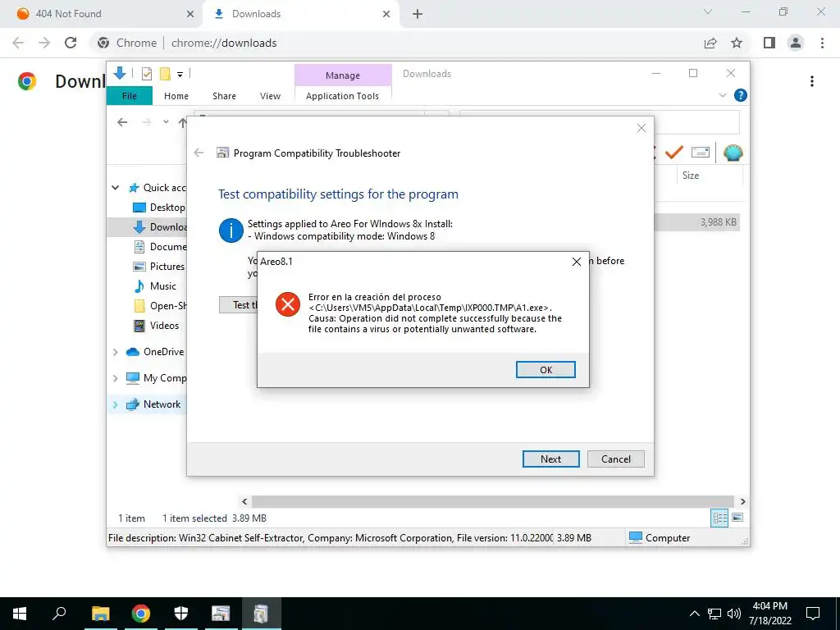Click the rename-style toolbar icon beside the checkmark
The width and height of the screenshot is (840, 630).
(x=701, y=153)
